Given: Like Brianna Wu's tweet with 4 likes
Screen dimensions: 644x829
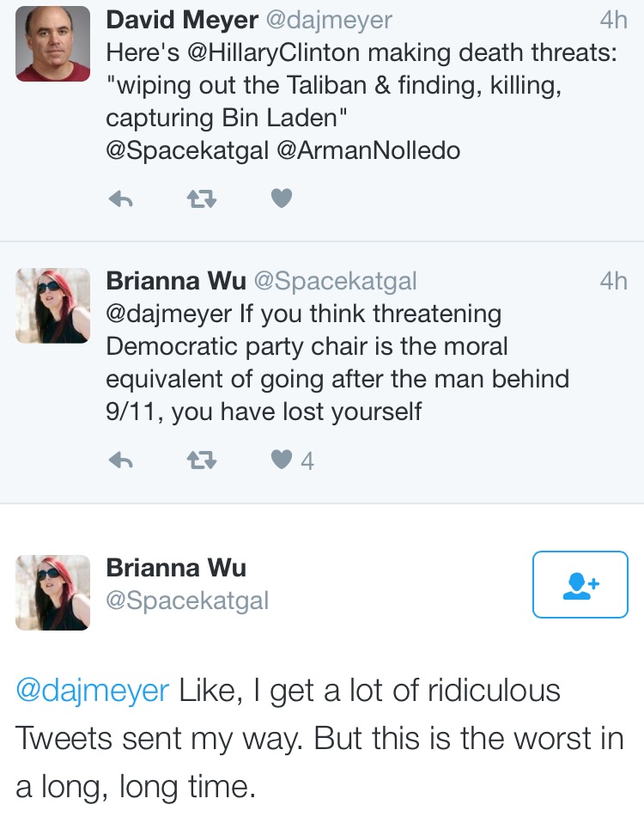Looking at the screenshot, I should [x=282, y=460].
